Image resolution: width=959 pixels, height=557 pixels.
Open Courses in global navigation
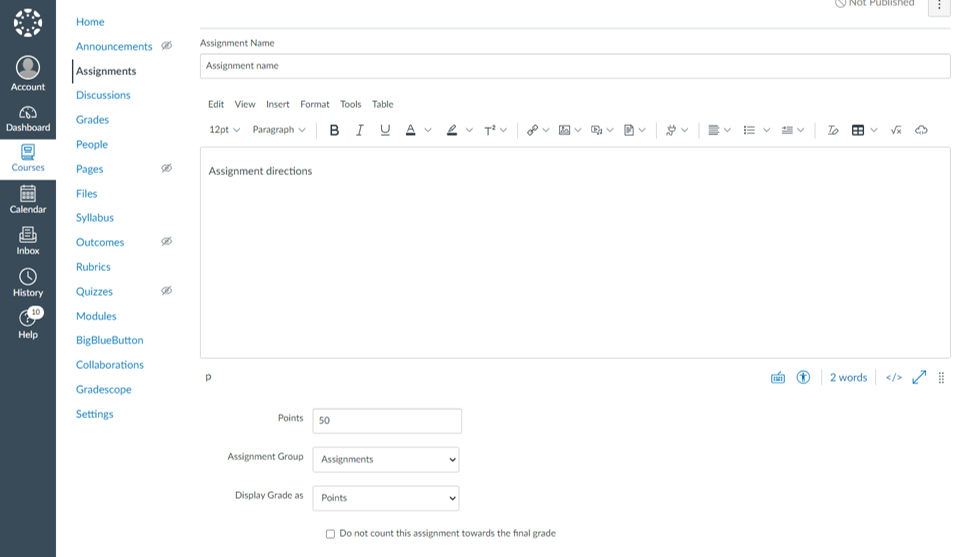(x=28, y=158)
